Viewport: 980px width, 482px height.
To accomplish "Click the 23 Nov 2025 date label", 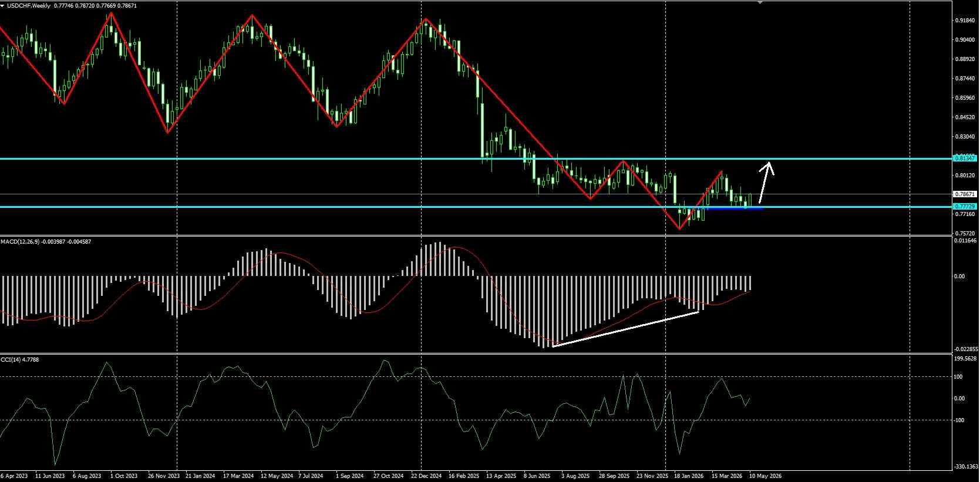I will click(x=652, y=476).
